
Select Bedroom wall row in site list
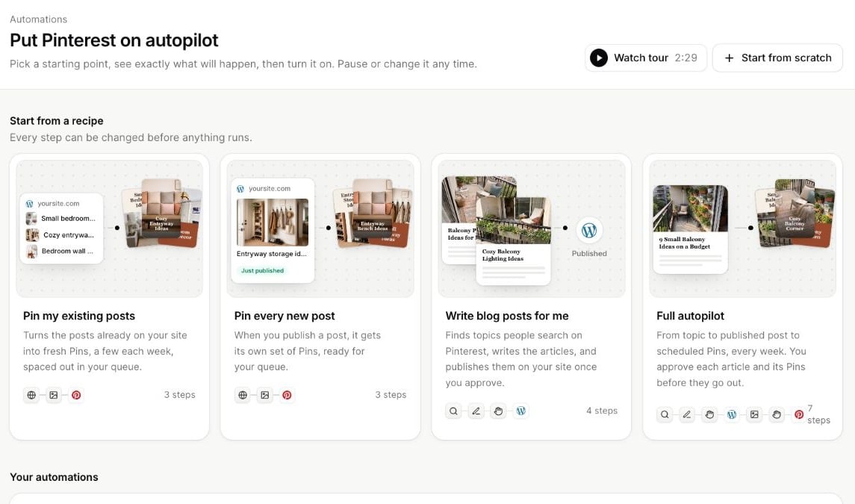point(61,252)
